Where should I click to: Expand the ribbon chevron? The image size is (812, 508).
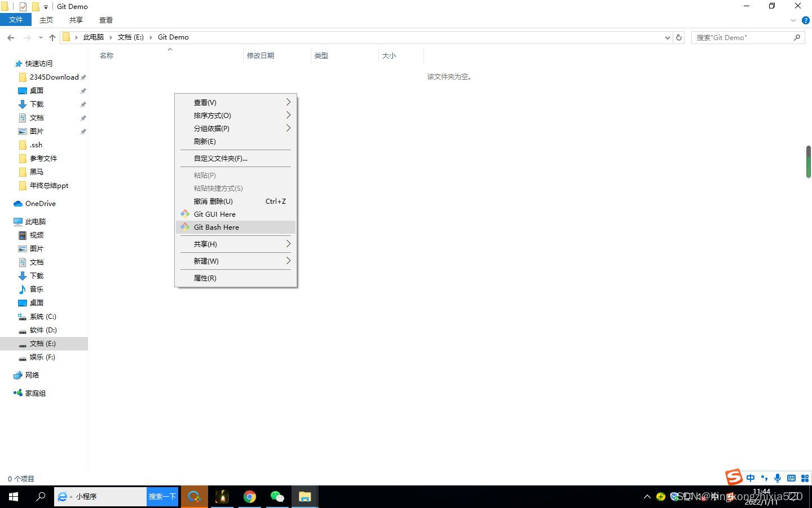793,20
